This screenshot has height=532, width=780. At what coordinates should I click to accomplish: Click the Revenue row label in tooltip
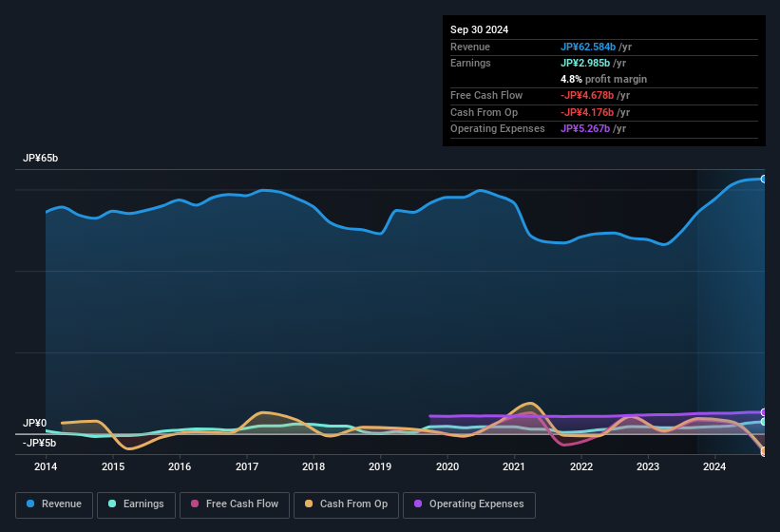pyautogui.click(x=470, y=47)
